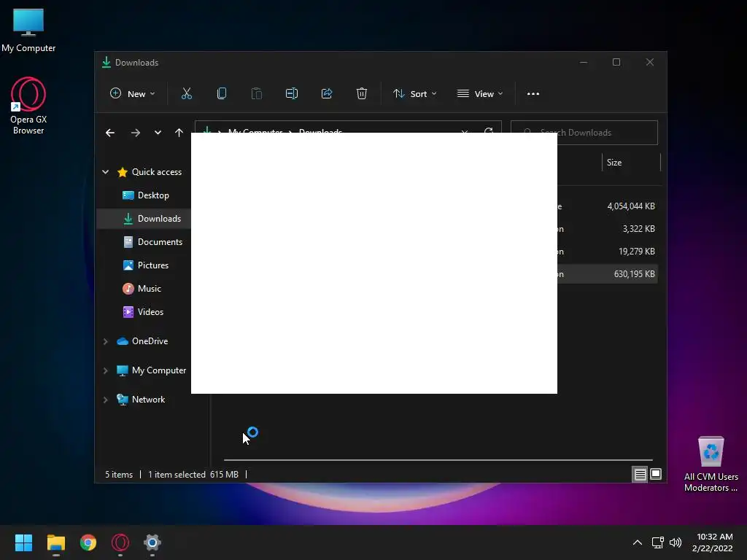Open Opera GX Browser desktop shortcut
747x560 pixels.
coord(28,106)
